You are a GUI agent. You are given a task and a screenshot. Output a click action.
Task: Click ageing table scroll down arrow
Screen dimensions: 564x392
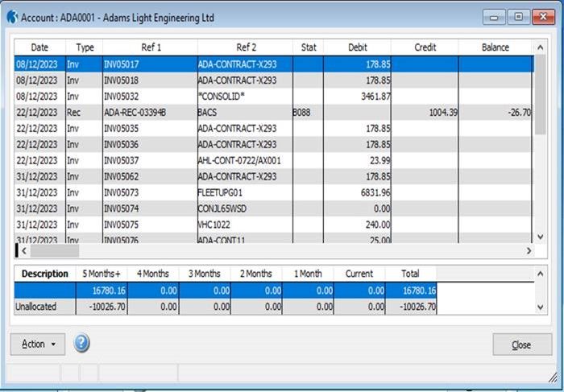coord(540,307)
